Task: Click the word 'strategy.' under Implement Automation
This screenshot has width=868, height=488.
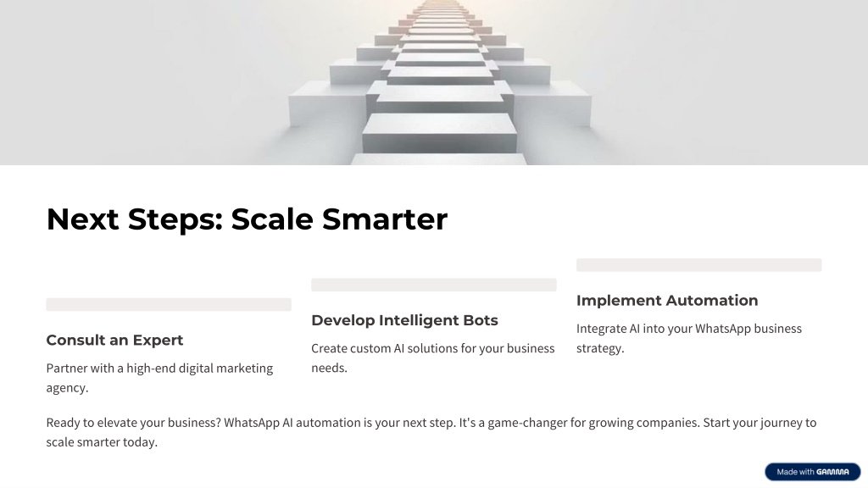Action: 600,348
